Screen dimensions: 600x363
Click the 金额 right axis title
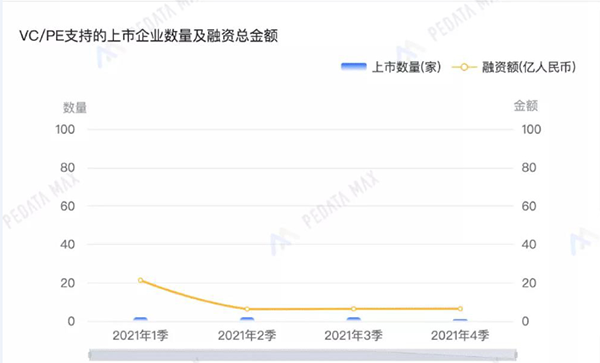pos(525,106)
